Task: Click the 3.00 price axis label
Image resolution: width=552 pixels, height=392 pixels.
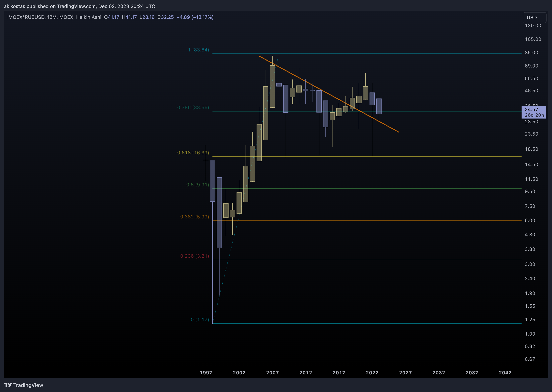Action: point(530,264)
